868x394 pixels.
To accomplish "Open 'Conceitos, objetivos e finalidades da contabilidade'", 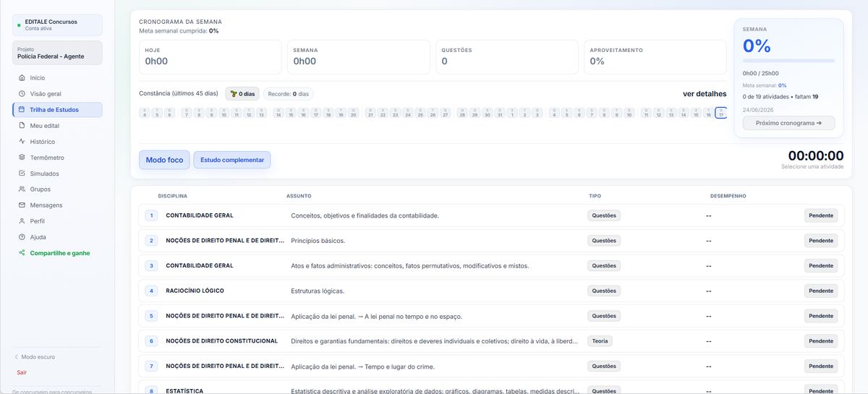I will point(365,215).
